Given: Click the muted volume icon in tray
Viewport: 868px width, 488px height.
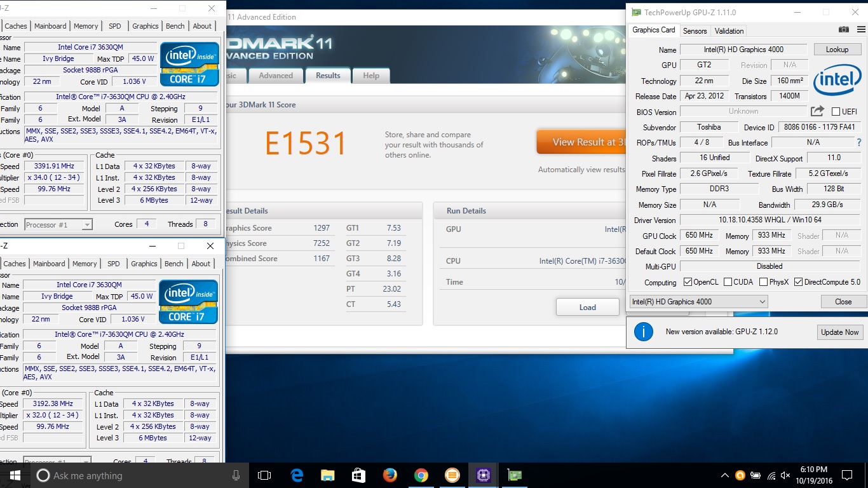Looking at the screenshot, I should point(786,475).
